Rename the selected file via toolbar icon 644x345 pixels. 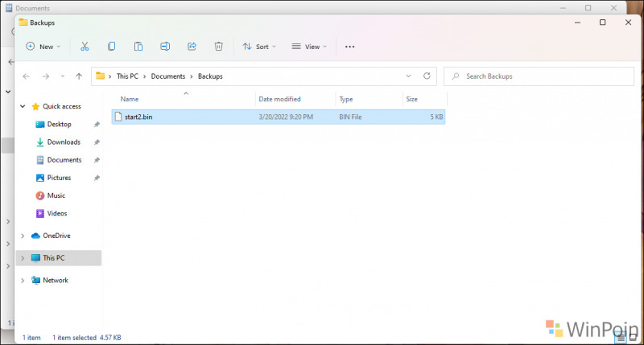[x=165, y=47]
